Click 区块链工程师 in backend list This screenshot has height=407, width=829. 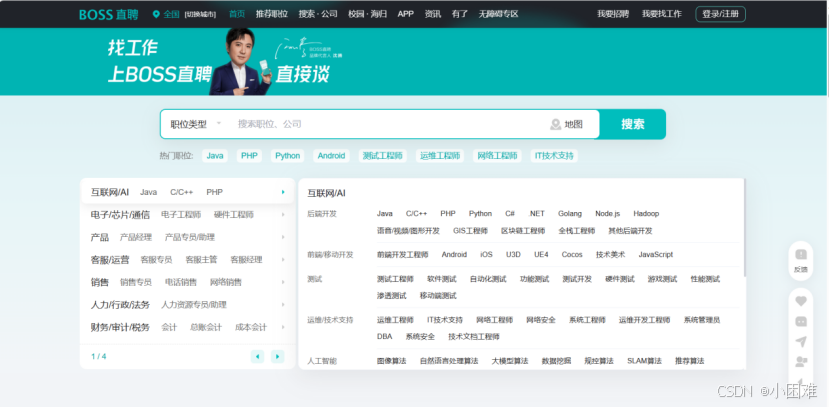(x=523, y=231)
